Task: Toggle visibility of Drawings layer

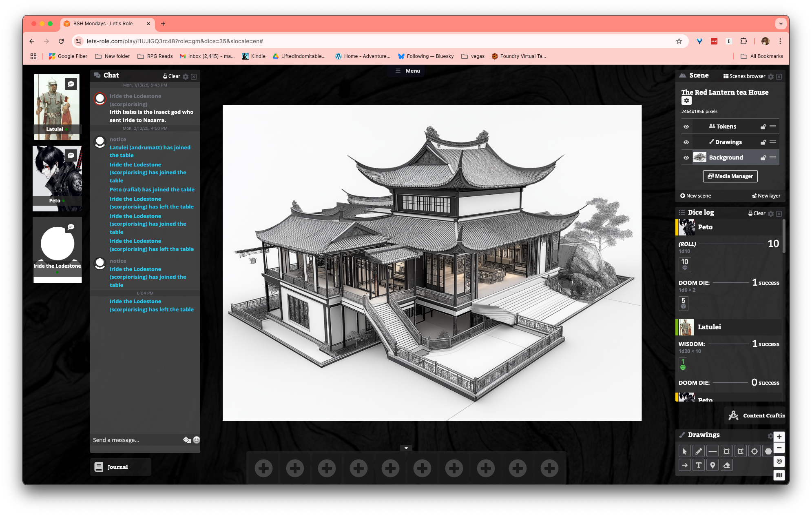Action: pyautogui.click(x=686, y=142)
